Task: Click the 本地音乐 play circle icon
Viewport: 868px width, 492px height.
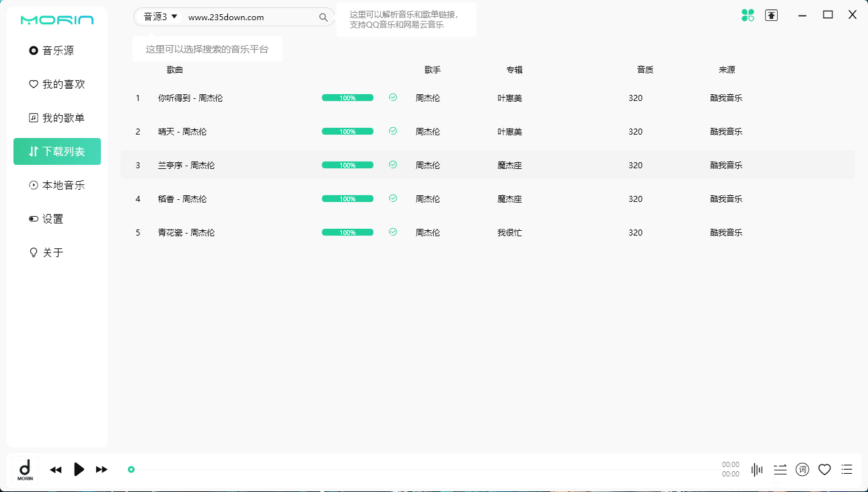Action: [34, 185]
